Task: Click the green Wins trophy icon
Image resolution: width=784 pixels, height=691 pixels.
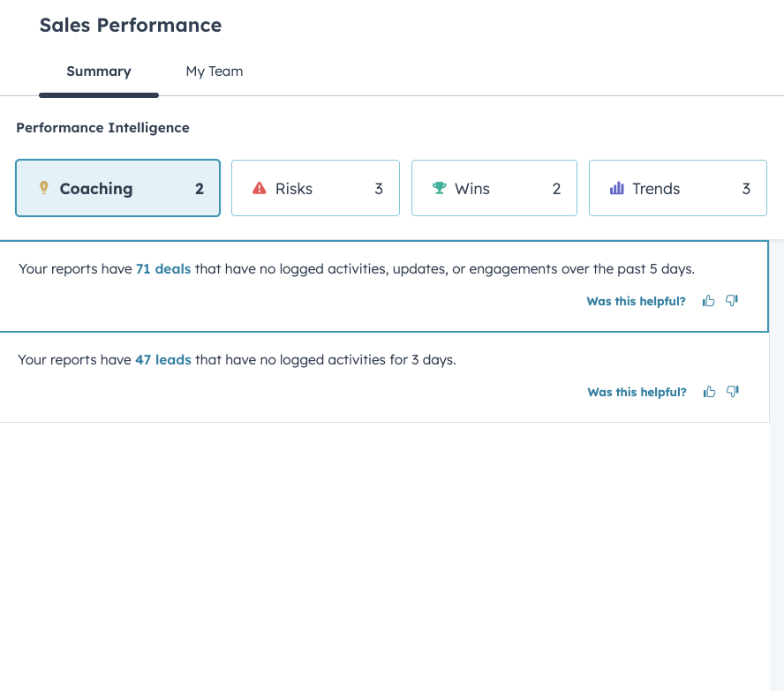Action: point(439,188)
